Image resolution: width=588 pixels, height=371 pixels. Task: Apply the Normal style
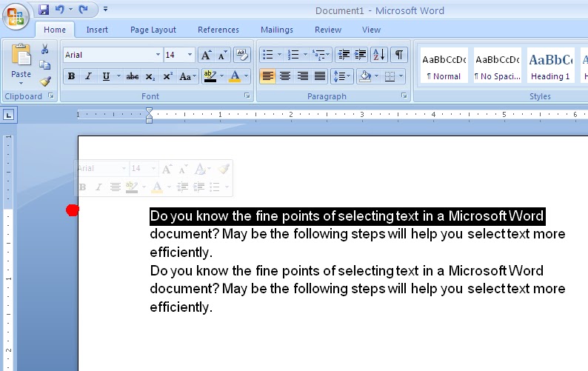point(444,66)
